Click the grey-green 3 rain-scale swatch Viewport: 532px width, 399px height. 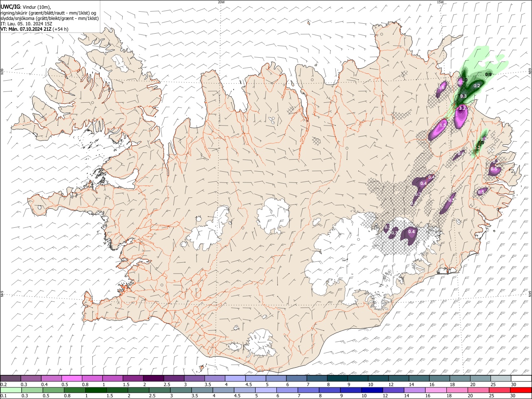point(181,390)
